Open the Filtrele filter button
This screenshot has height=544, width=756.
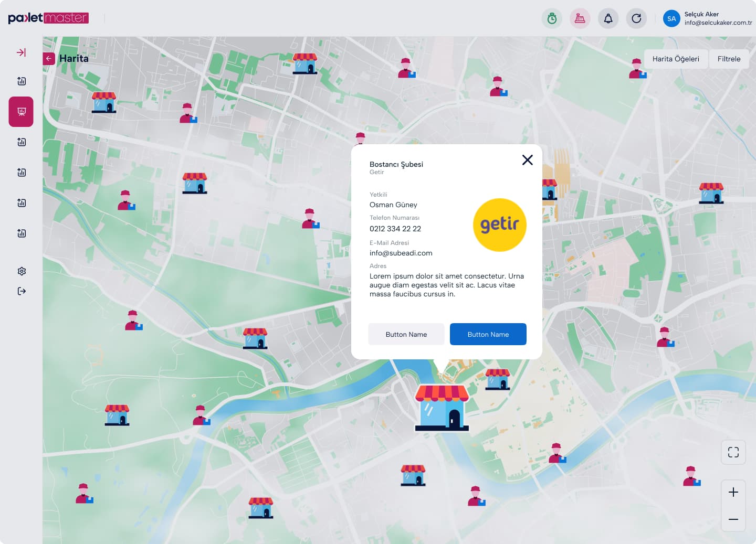click(729, 59)
